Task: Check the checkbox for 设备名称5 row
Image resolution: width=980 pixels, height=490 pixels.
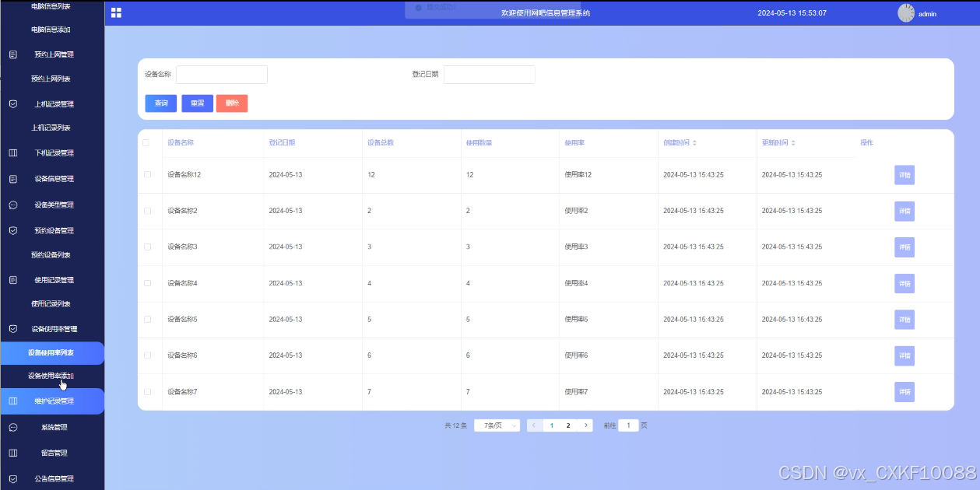Action: tap(147, 319)
